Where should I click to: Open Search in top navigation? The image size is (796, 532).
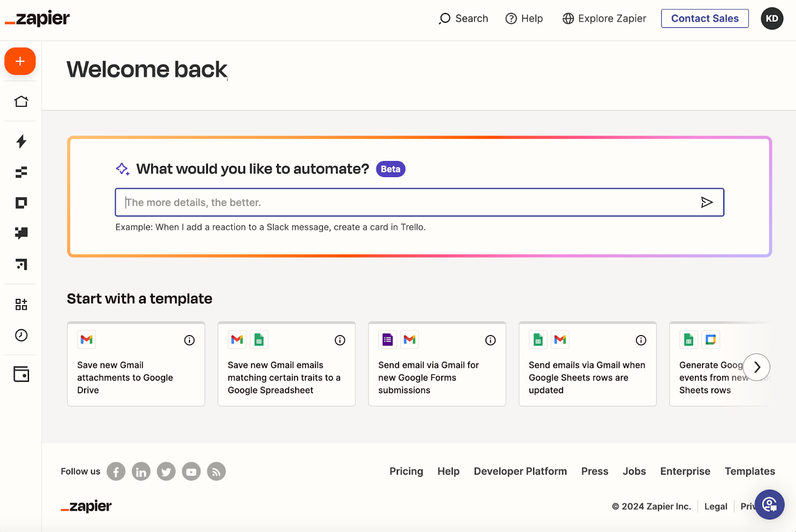[463, 18]
